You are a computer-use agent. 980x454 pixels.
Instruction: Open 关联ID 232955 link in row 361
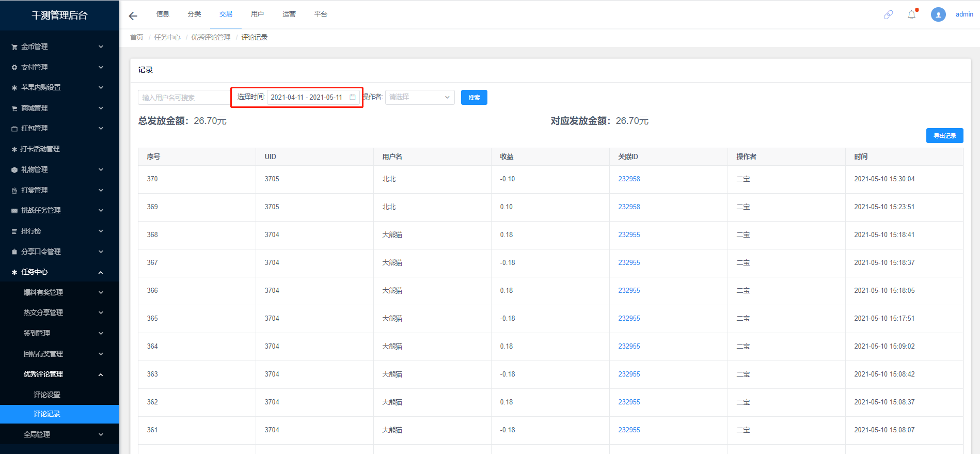pos(629,430)
